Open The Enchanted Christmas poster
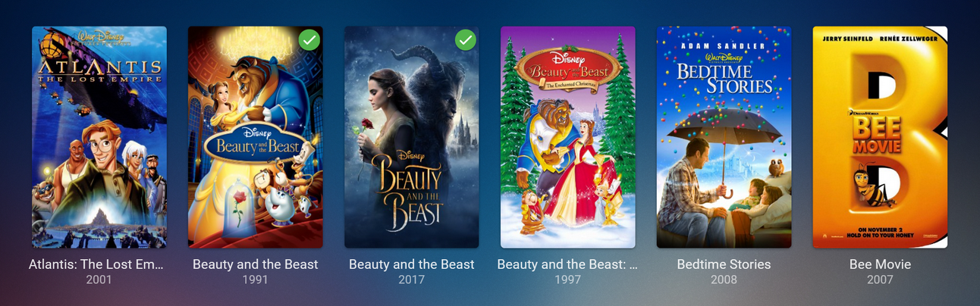 click(567, 137)
